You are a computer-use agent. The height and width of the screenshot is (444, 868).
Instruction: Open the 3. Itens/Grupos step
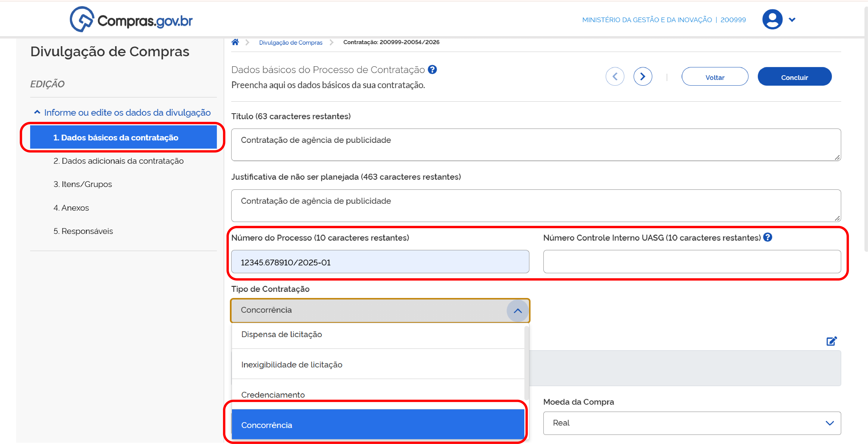tap(82, 184)
